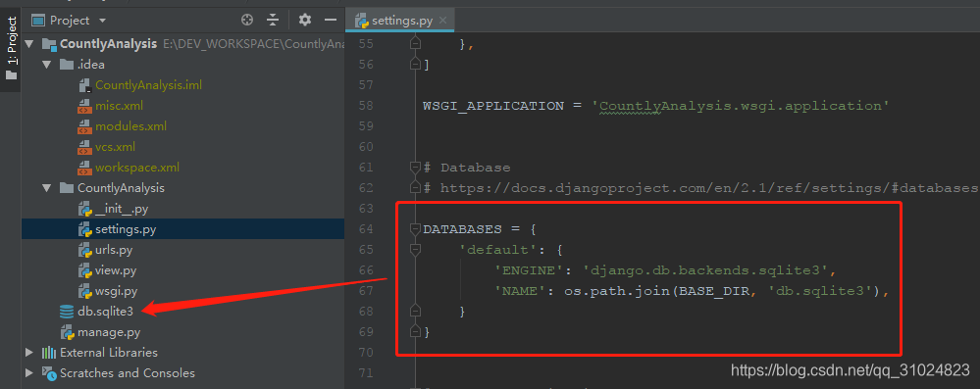
Task: Click BASE_DIR in line 67
Action: click(x=714, y=291)
